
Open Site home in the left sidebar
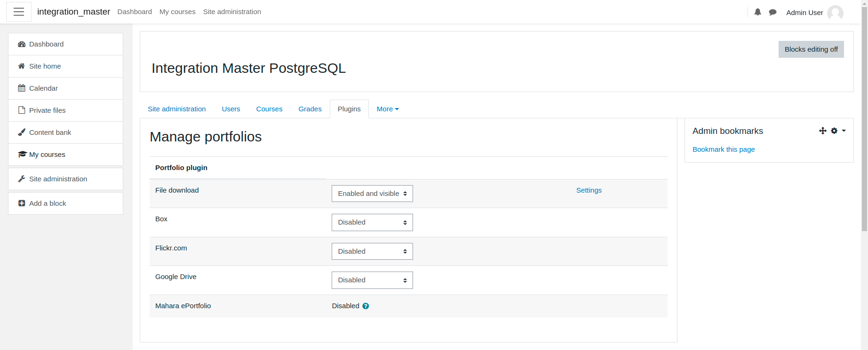coord(65,66)
